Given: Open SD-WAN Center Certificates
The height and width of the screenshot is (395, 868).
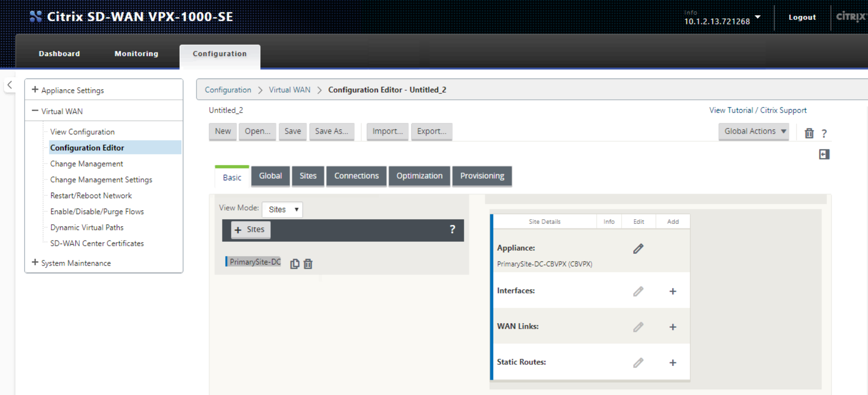Looking at the screenshot, I should pos(97,244).
